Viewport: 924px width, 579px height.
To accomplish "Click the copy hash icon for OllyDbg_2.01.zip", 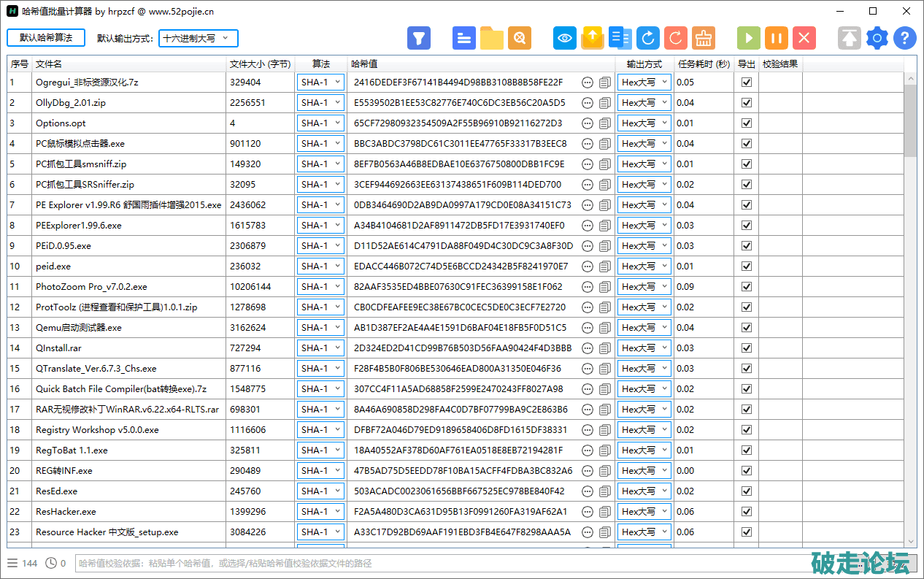I will (x=604, y=103).
